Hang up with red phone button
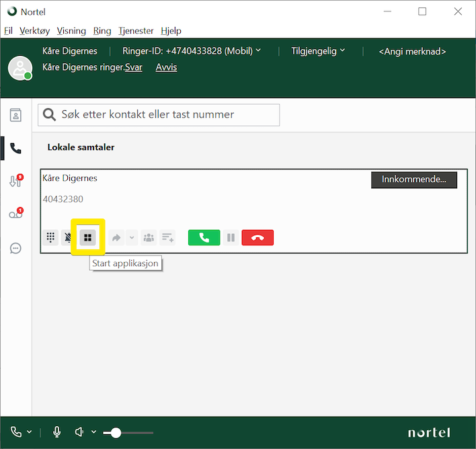The image size is (476, 449). pos(257,237)
